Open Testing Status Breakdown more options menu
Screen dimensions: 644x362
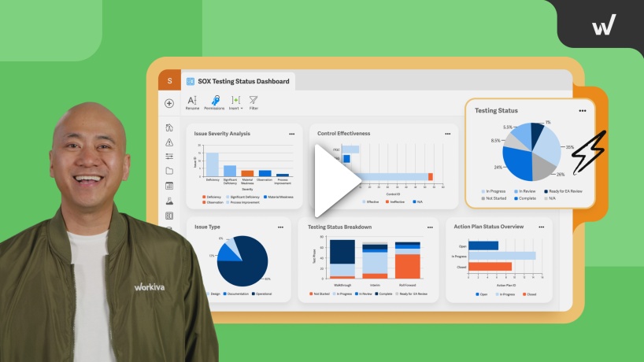pyautogui.click(x=430, y=227)
